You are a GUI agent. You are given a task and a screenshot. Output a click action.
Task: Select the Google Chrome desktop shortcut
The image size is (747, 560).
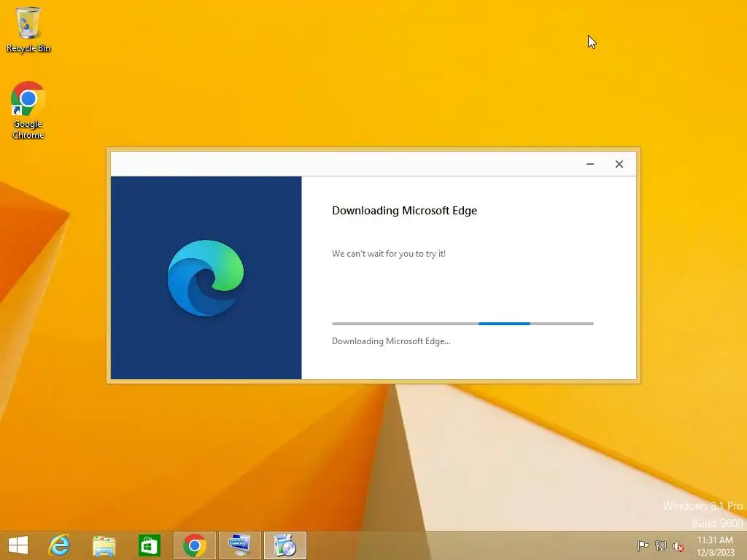point(28,110)
